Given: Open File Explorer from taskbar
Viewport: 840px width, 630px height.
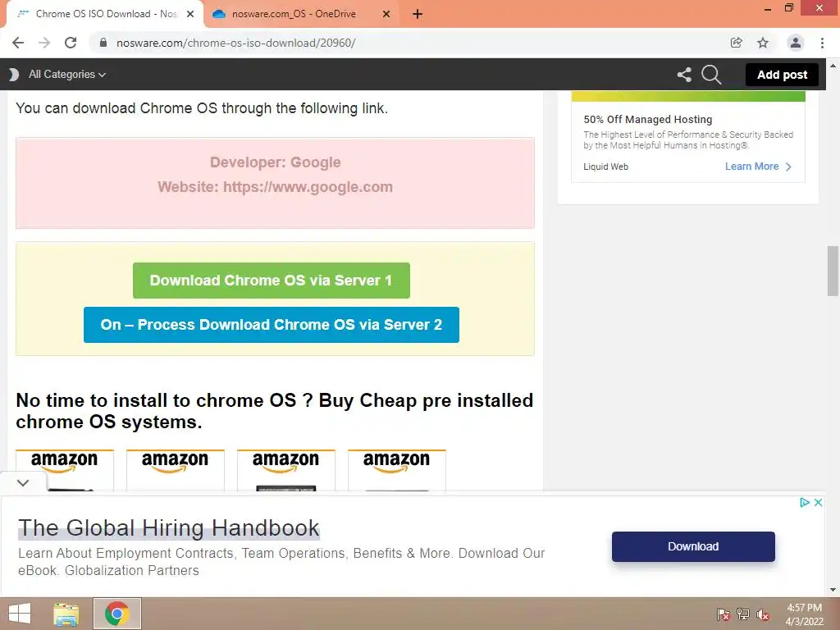Looking at the screenshot, I should tap(66, 614).
